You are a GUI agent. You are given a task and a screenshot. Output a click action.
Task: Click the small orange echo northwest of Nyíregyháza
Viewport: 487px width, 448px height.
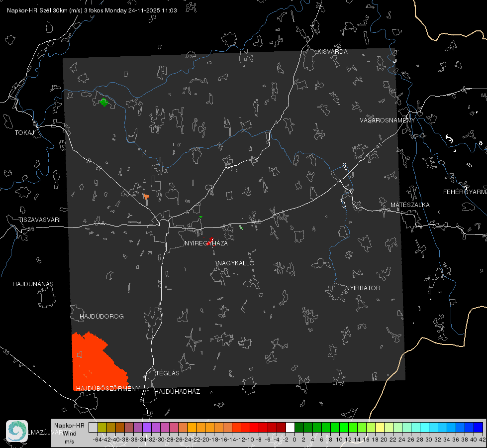coord(146,197)
